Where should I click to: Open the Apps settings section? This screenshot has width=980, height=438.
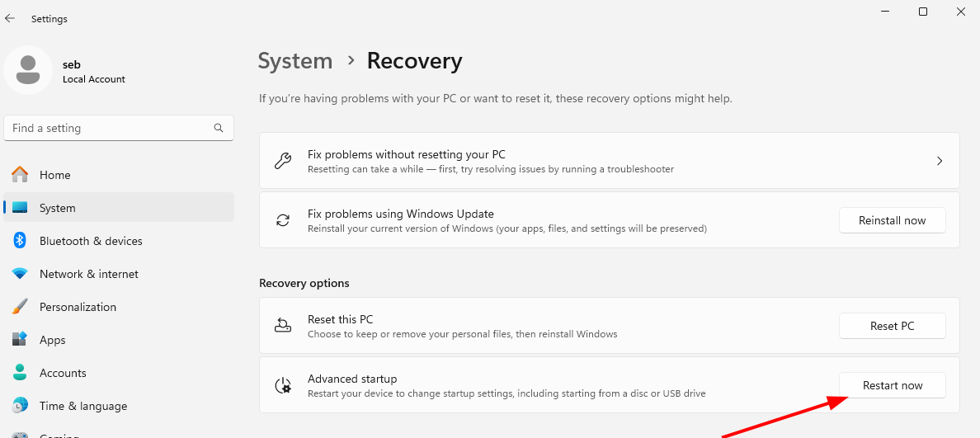[52, 340]
